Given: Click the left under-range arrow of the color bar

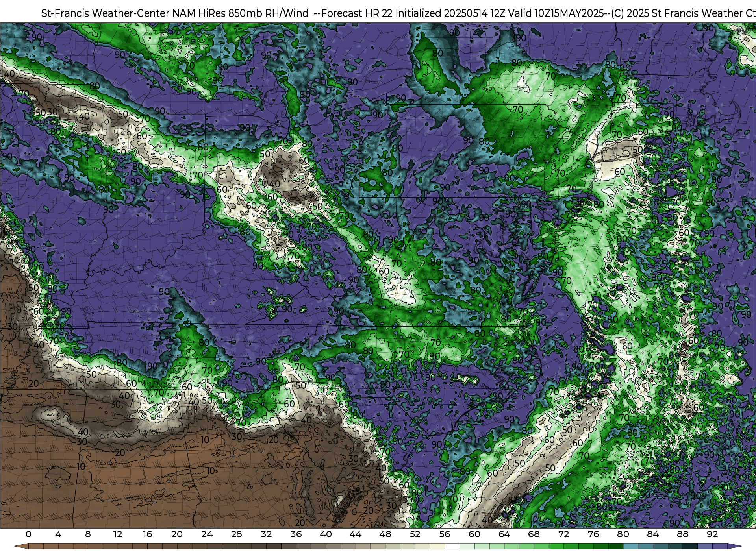Looking at the screenshot, I should 21,547.
